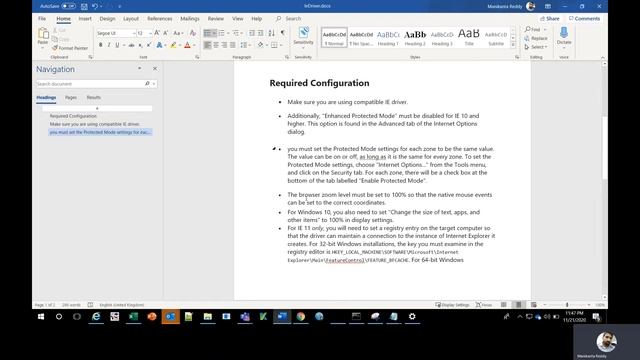Open Navigation pane options arrow
Image resolution: width=640 pixels, height=360 pixels.
pos(140,69)
